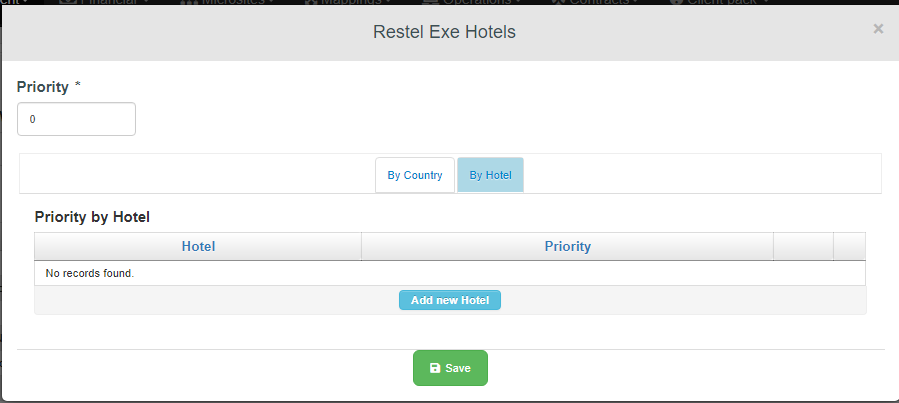Click the Restel Exe Hotels dialog title
This screenshot has width=899, height=403.
(x=444, y=32)
